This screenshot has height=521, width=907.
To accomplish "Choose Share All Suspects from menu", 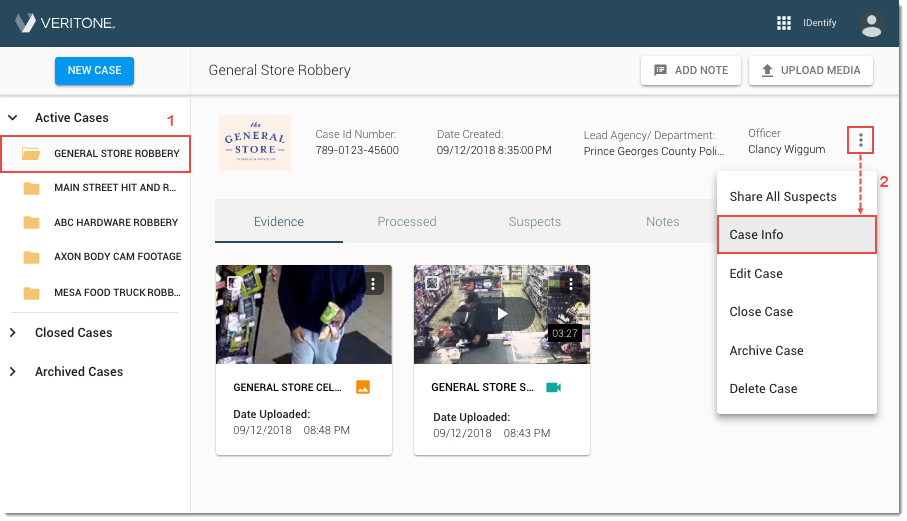I will coord(797,197).
